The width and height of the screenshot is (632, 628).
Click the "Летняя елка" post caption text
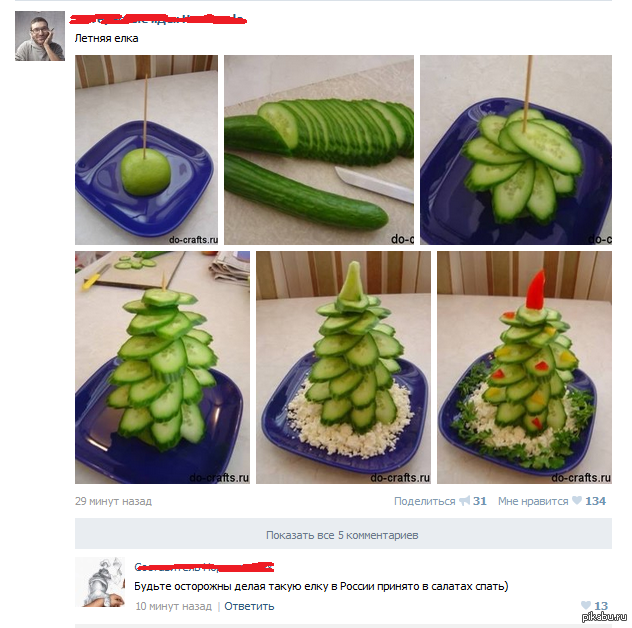[x=106, y=38]
